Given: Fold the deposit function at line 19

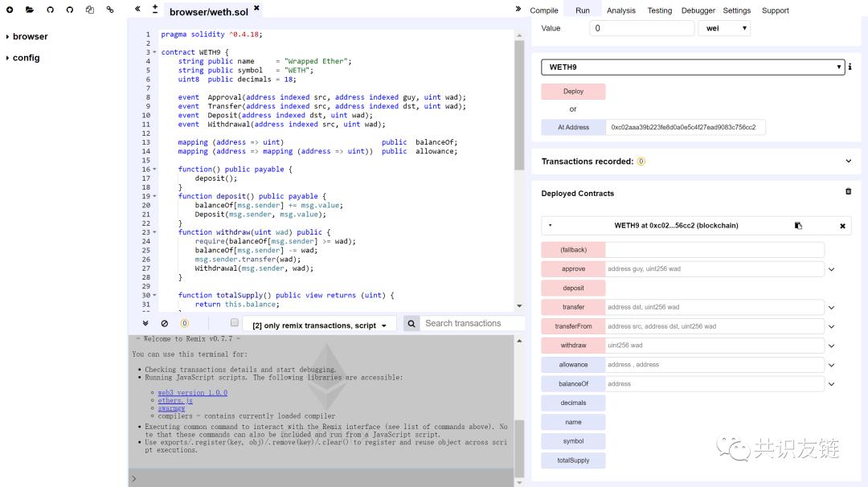Looking at the screenshot, I should pos(154,196).
